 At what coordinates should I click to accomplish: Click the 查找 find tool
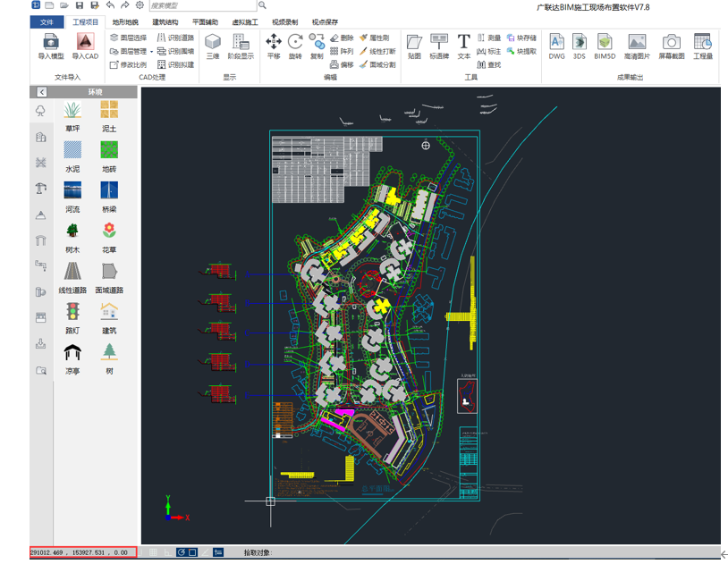click(489, 64)
